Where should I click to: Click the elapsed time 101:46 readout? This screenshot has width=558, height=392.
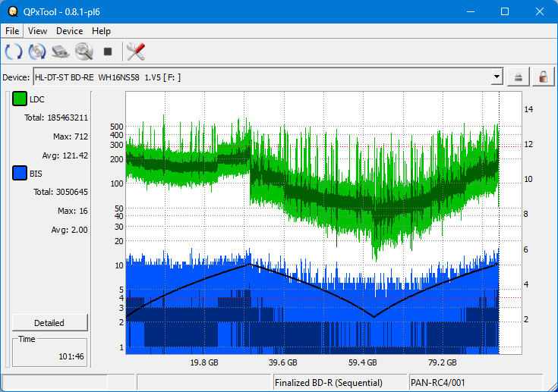click(71, 356)
